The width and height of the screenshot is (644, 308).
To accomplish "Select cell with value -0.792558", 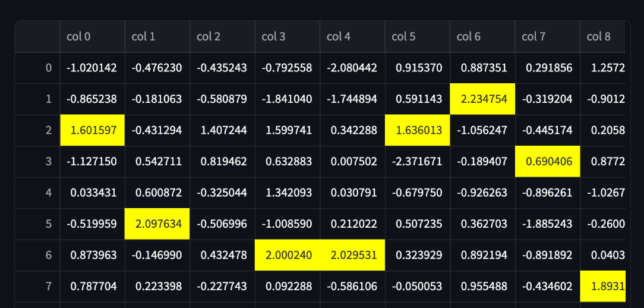I will (x=288, y=68).
